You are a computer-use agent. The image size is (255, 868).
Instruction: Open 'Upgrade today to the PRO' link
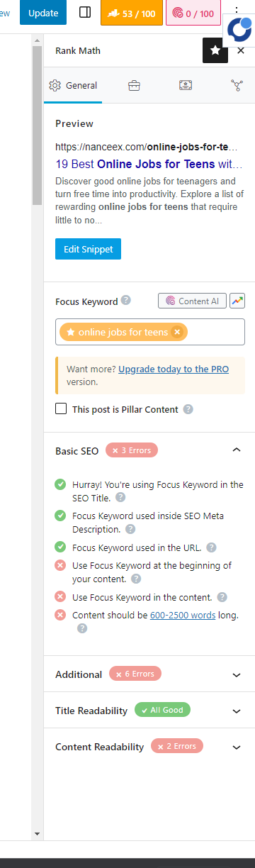174,369
